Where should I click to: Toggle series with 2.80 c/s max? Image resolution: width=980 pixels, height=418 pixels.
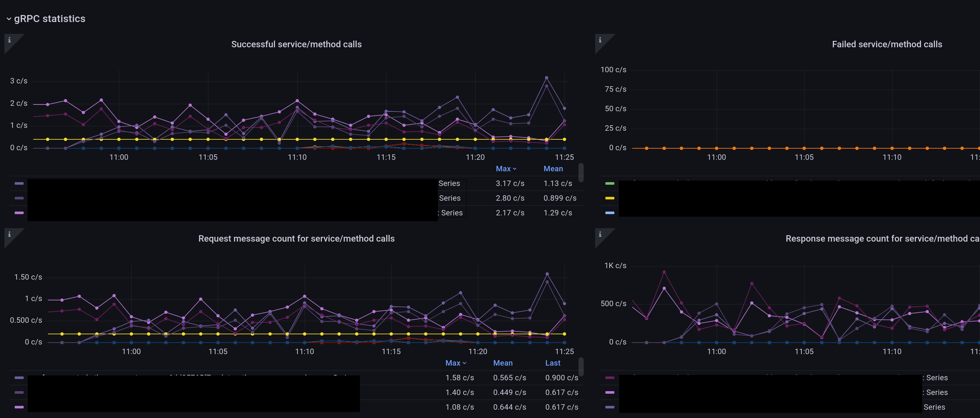pos(449,198)
